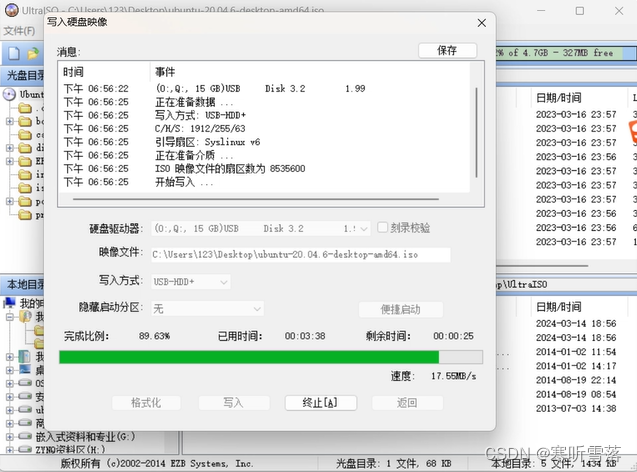Click the drive icon for ZYNQ资料区(H:)
637x472 pixels.
point(25,449)
